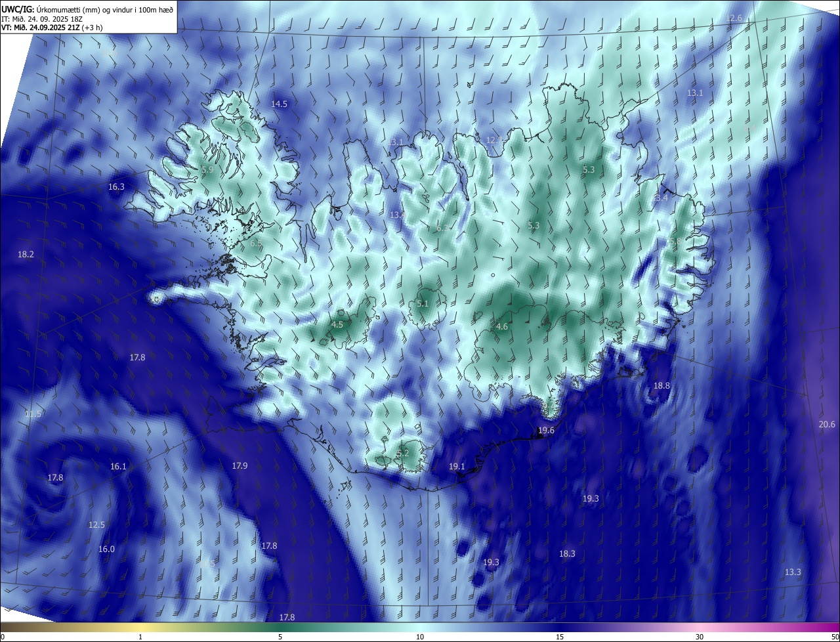840x642 pixels.
Task: Click the 1 tick on colour scale
Action: coord(140,637)
